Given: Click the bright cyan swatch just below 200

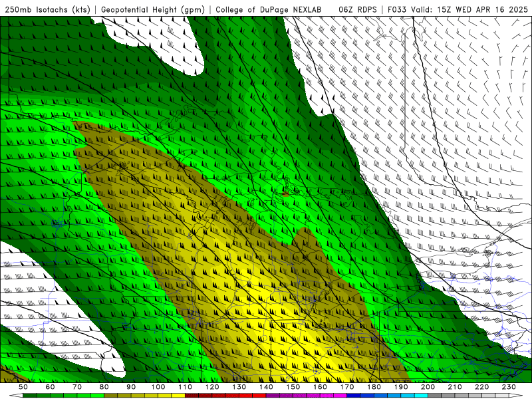Looking at the screenshot, I should pos(421,396).
